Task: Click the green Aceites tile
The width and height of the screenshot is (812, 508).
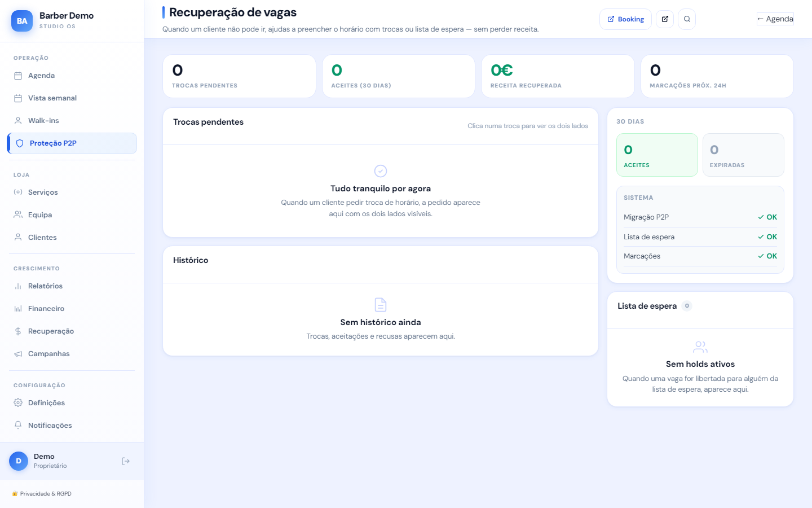Action: point(657,155)
